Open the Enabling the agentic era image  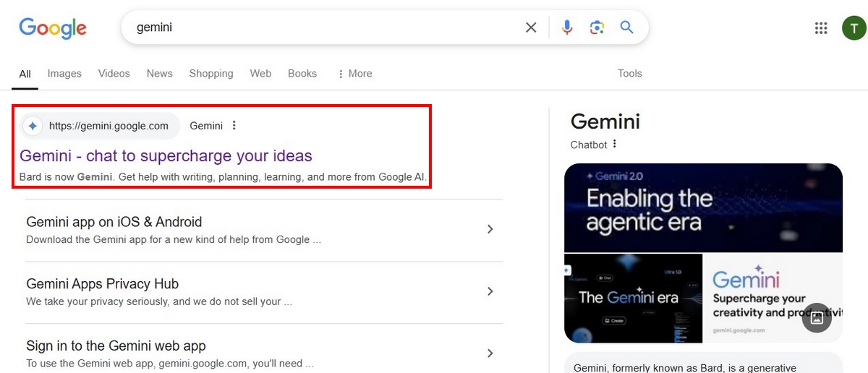click(703, 207)
